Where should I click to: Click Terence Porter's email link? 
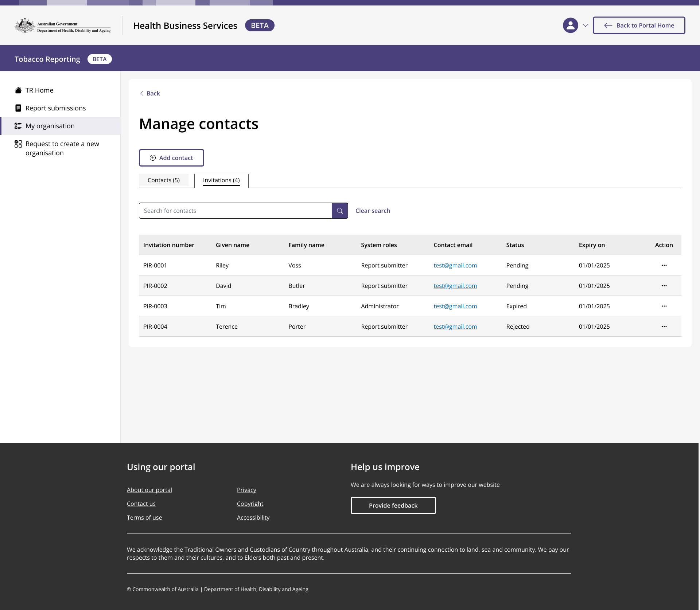[455, 326]
